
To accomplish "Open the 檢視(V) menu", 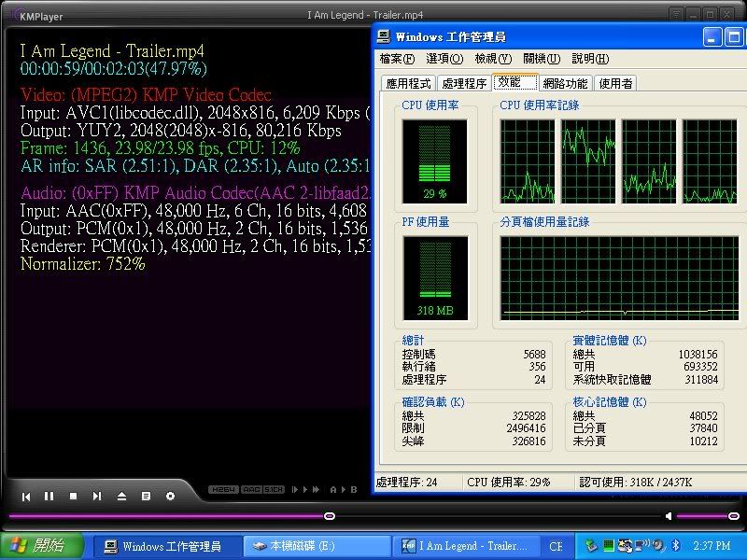I will (x=493, y=59).
